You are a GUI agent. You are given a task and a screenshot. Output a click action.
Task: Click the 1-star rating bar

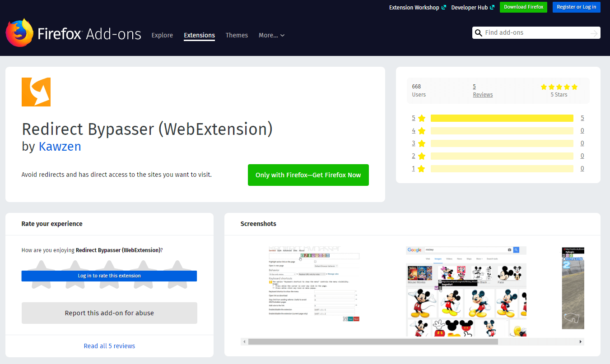(502, 169)
